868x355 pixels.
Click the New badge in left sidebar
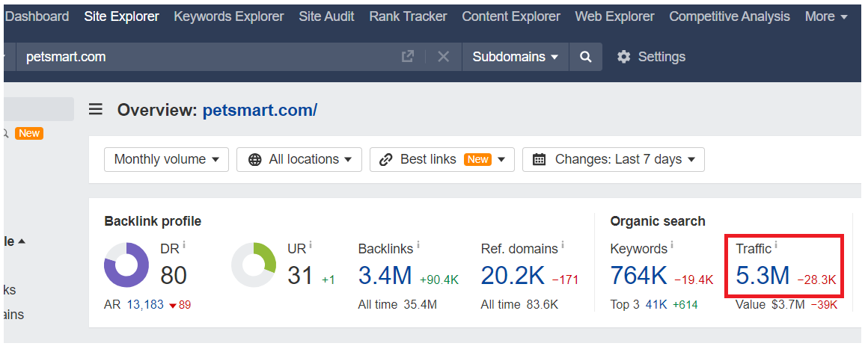coord(28,133)
